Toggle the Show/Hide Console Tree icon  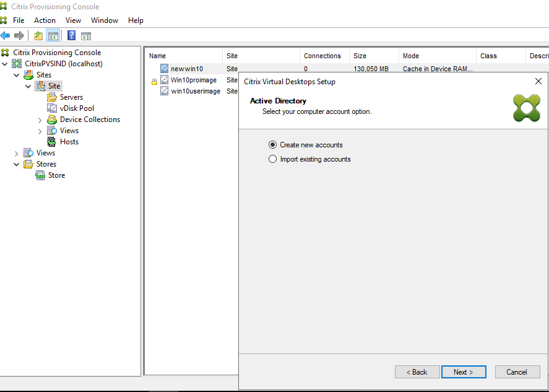click(x=53, y=35)
